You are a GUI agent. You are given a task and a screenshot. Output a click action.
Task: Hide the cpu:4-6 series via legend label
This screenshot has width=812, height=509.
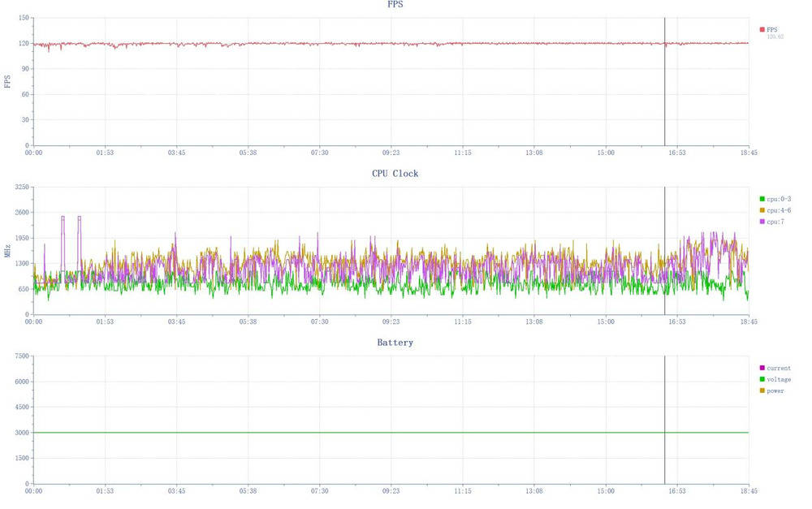pyautogui.click(x=778, y=210)
